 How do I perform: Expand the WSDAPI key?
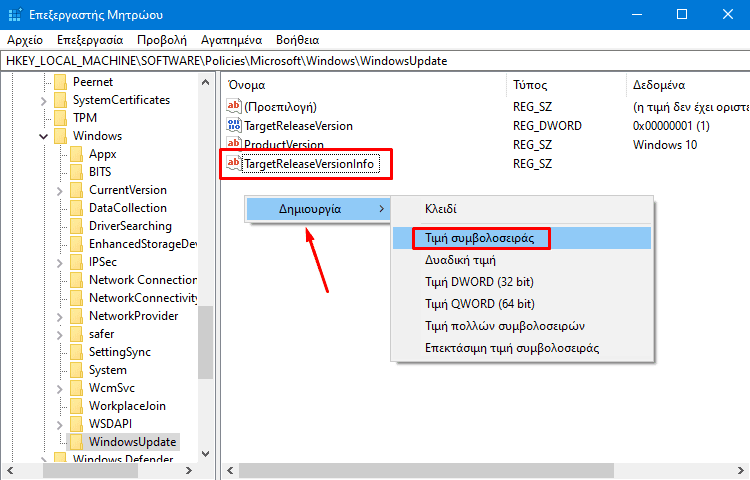[x=59, y=425]
